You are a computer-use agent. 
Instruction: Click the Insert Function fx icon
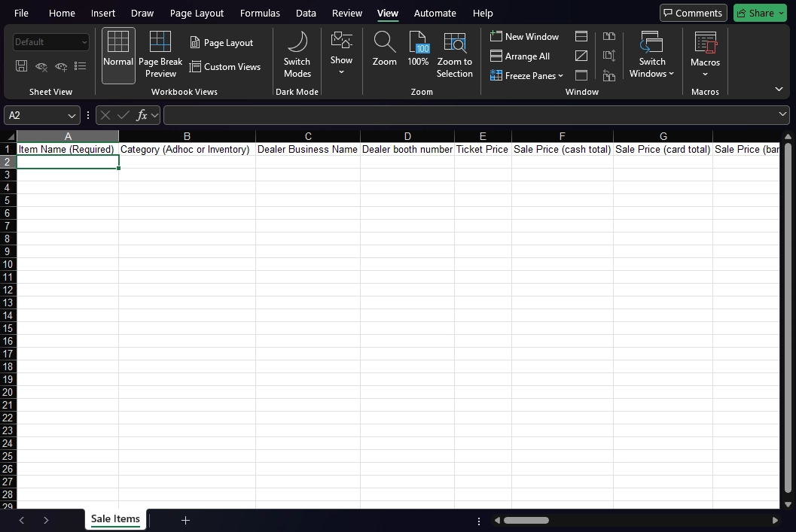142,115
